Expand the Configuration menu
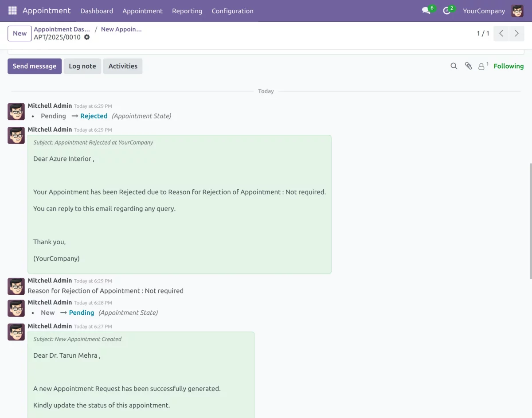This screenshot has height=418, width=532. pos(232,11)
